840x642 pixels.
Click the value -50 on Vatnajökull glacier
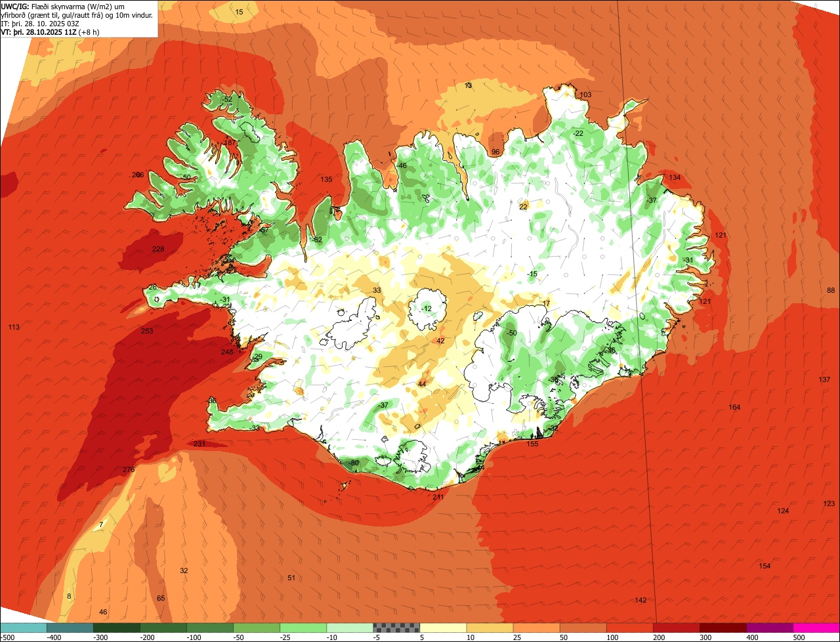click(512, 333)
